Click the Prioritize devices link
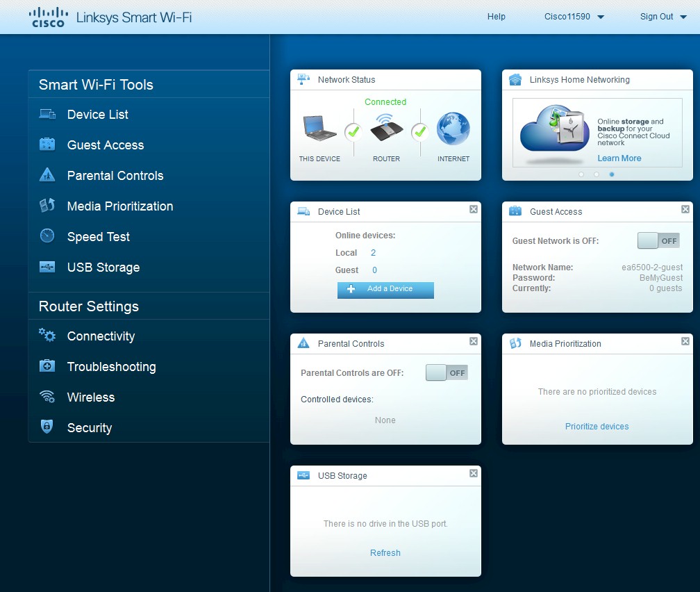 point(597,426)
